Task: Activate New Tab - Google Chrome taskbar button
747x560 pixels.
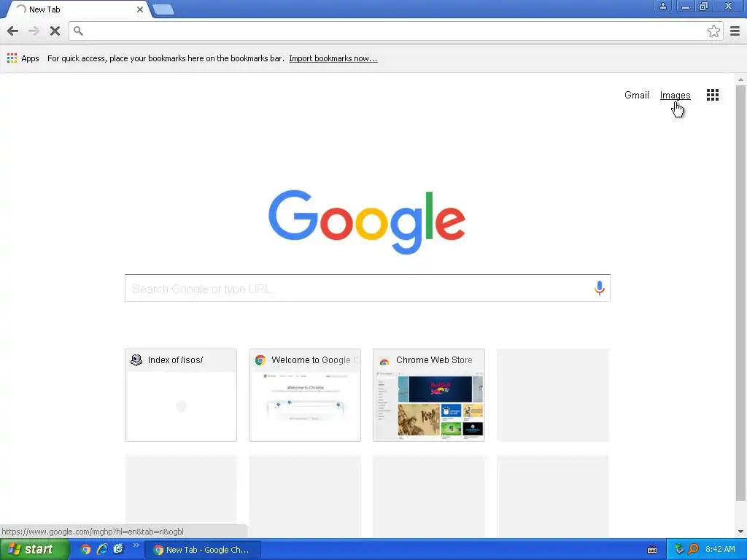Action: point(203,550)
